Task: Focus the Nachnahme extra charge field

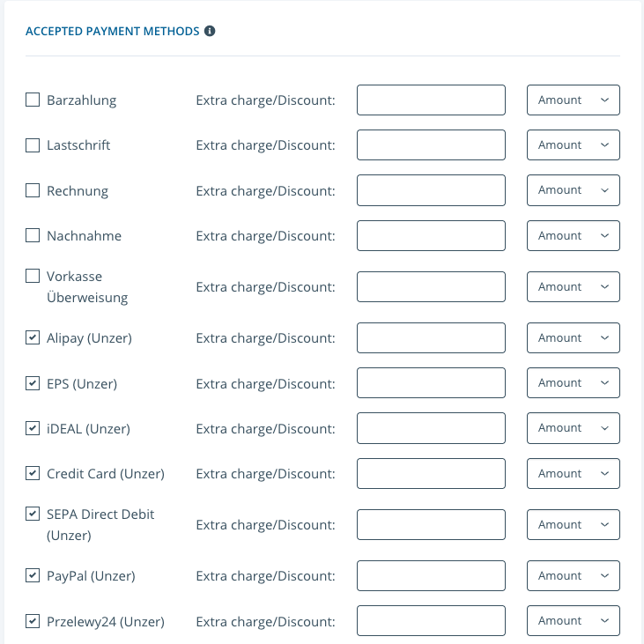Action: click(x=431, y=235)
